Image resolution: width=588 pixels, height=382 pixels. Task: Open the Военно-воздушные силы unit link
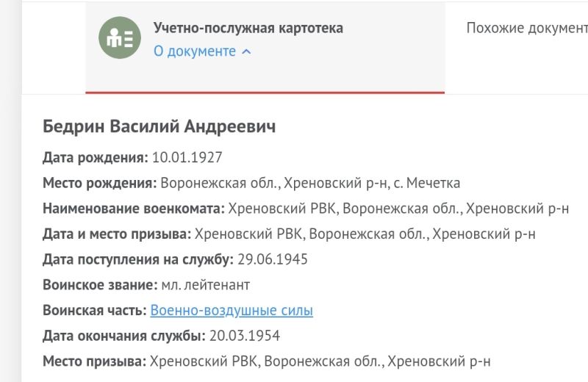pos(232,311)
